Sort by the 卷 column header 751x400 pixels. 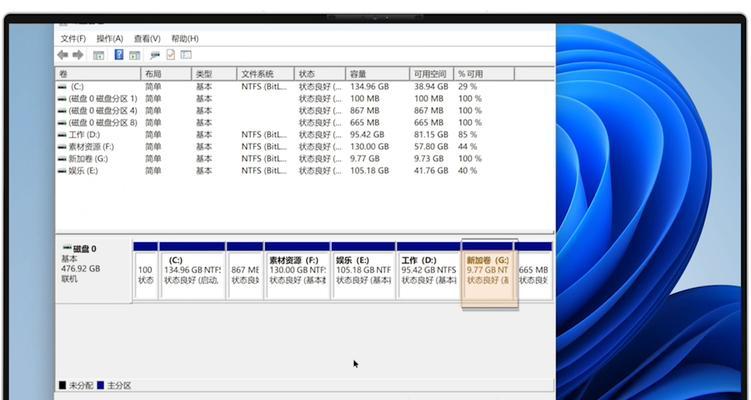[x=98, y=74]
